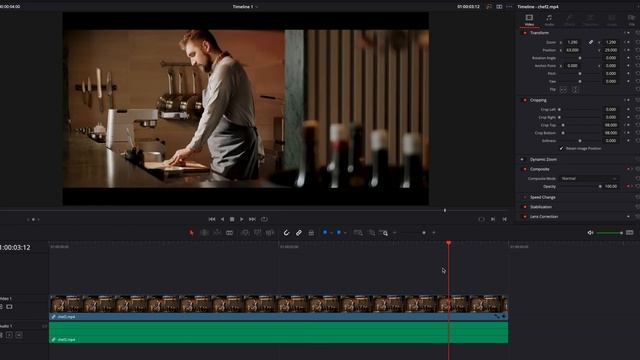
Task: Toggle timeline Snapping magnet icon
Action: click(286, 233)
